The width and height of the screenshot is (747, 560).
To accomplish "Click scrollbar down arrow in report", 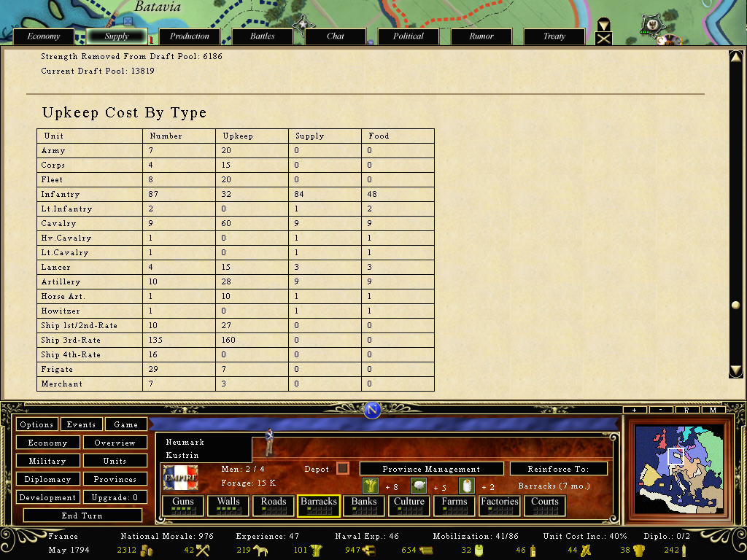I will tap(735, 370).
